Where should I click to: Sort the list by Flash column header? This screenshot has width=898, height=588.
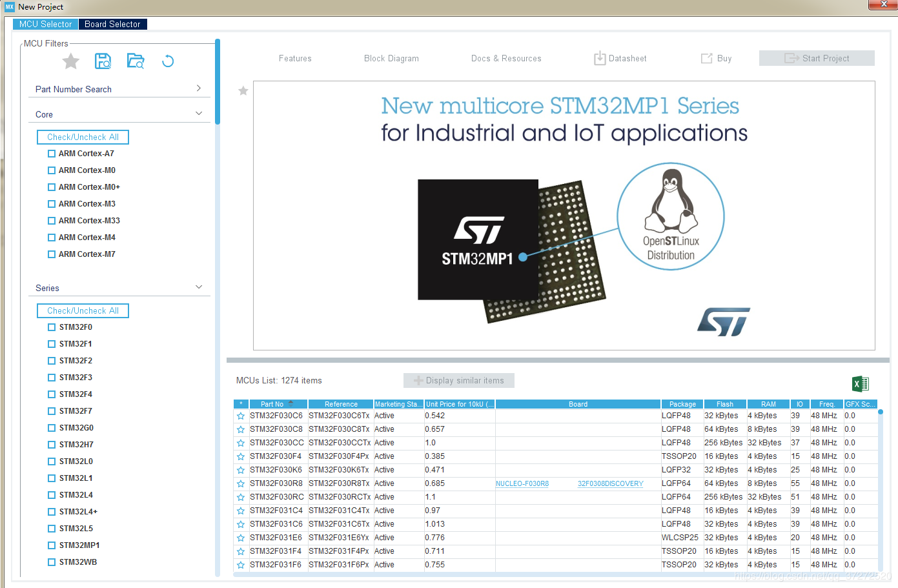(x=724, y=404)
